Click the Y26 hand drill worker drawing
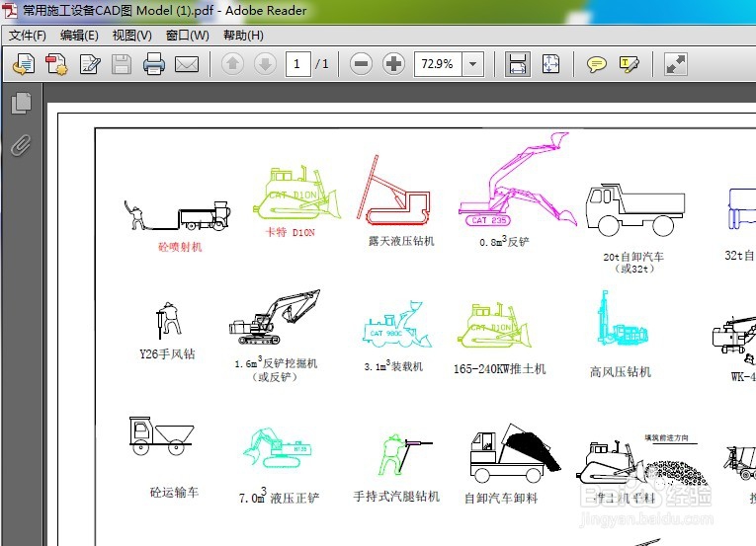The height and width of the screenshot is (546, 756). [x=168, y=320]
